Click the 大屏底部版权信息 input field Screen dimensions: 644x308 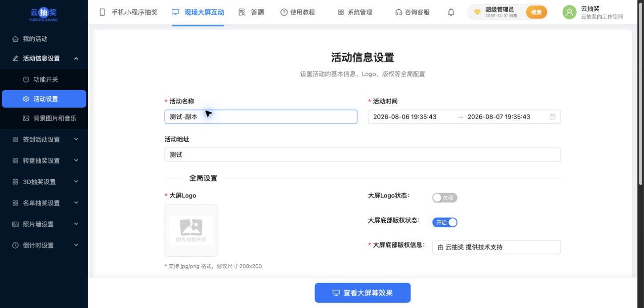[496, 247]
